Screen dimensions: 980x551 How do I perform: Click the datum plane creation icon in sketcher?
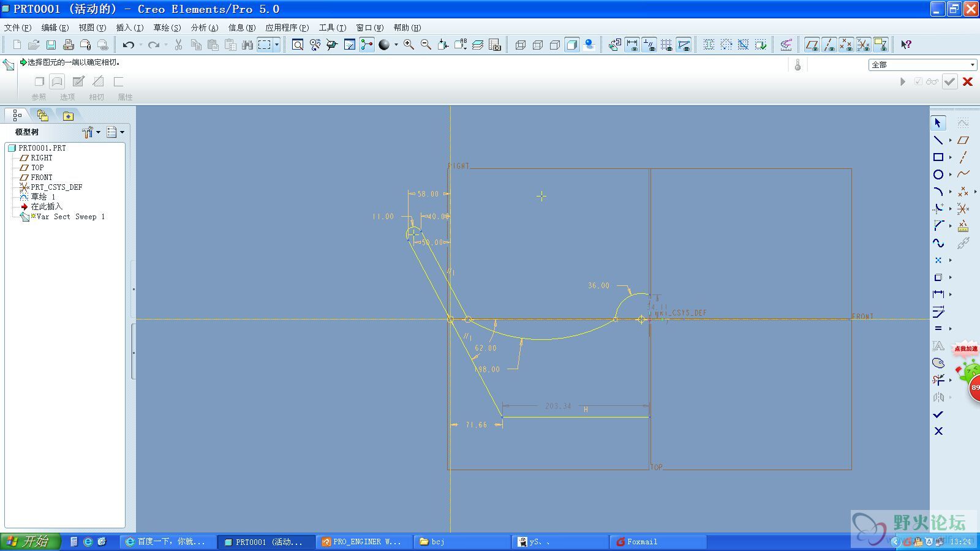963,140
